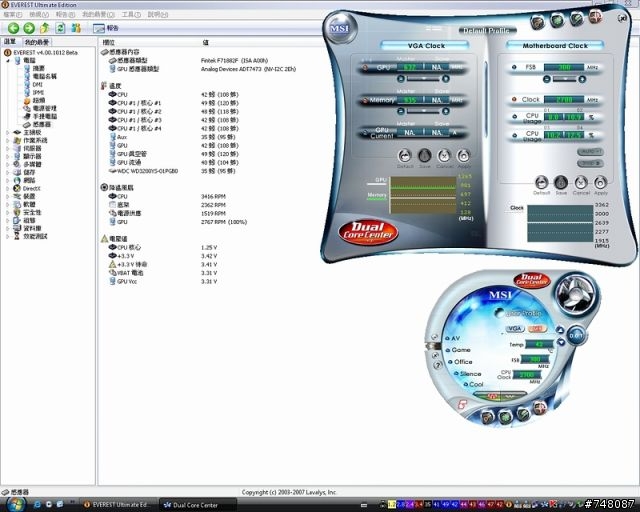The height and width of the screenshot is (512, 640).
Task: Adjust the Memory clock slider in VGA Clock
Action: [423, 111]
